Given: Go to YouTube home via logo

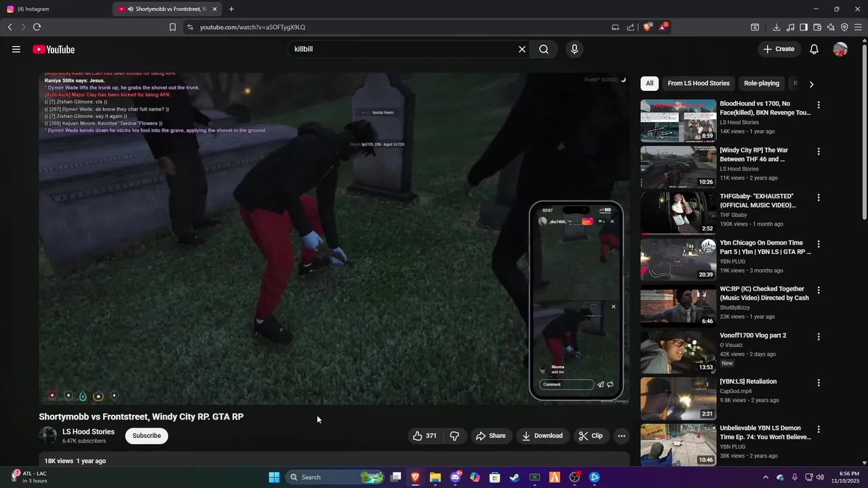Looking at the screenshot, I should tap(54, 49).
